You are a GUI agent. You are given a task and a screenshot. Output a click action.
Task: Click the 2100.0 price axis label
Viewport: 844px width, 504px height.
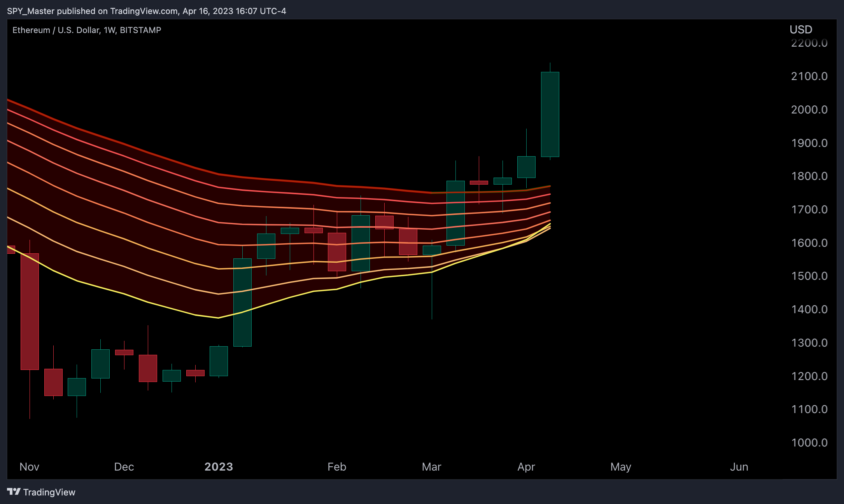pyautogui.click(x=809, y=76)
